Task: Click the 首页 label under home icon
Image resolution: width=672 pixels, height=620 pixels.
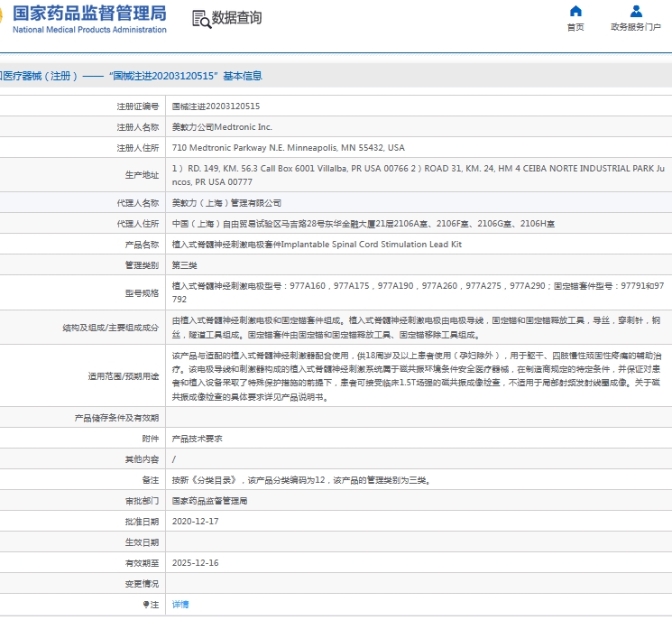Action: (x=575, y=27)
